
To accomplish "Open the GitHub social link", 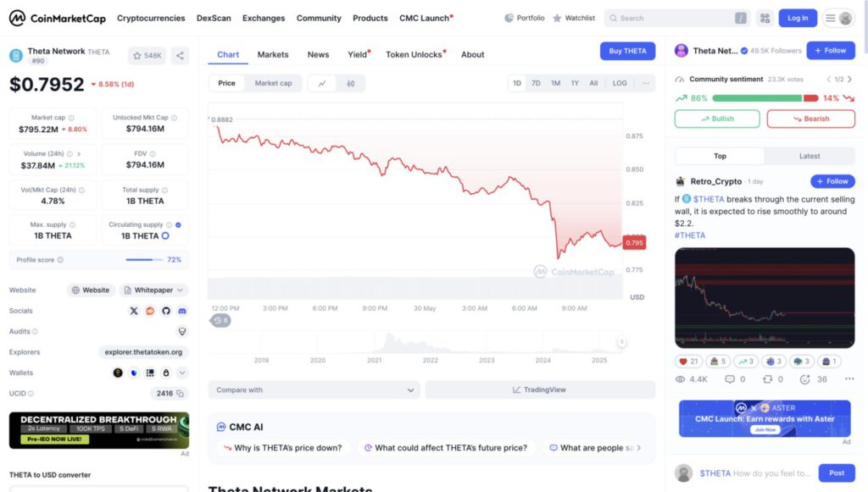I will (166, 311).
